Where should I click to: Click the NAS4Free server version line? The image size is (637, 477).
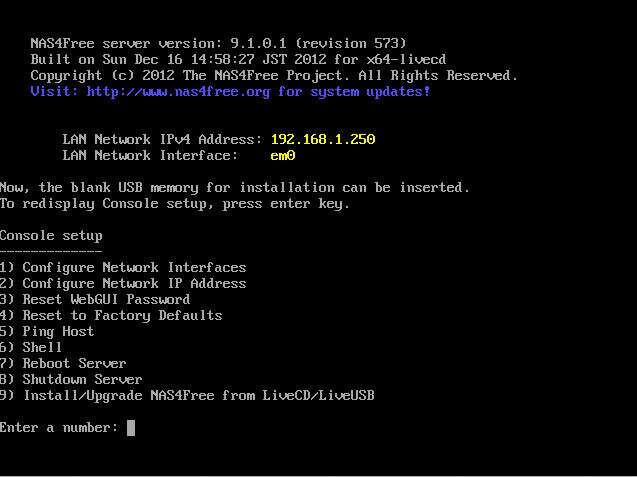pos(218,43)
